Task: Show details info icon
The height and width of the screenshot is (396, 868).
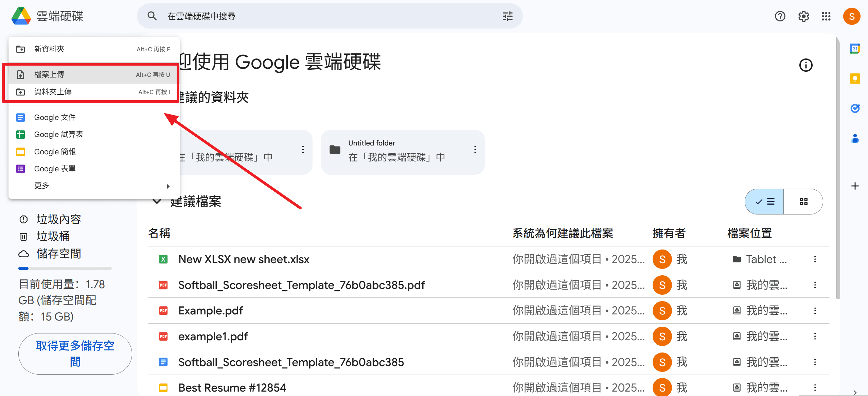Action: pos(806,65)
